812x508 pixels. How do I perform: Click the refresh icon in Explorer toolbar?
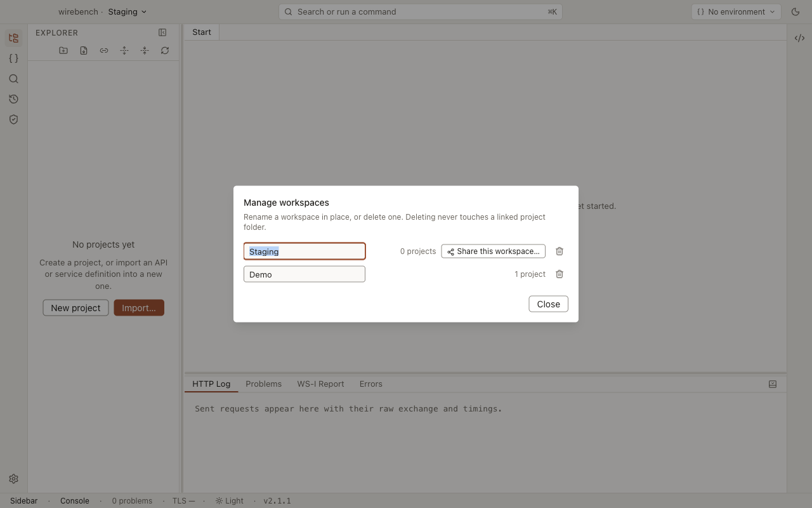click(165, 51)
